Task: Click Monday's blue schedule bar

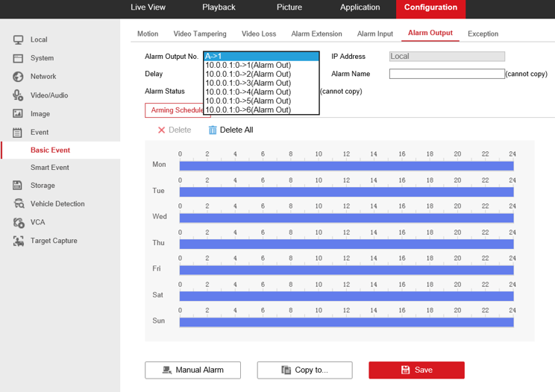Action: click(x=346, y=165)
